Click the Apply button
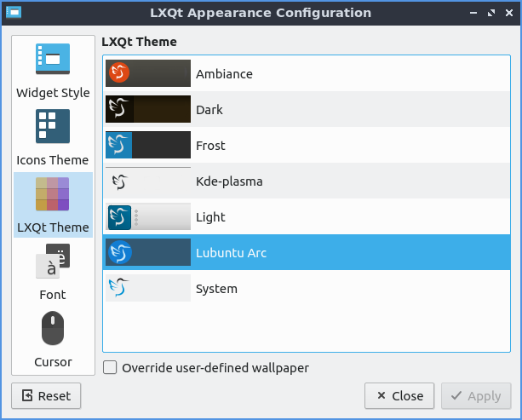Image resolution: width=522 pixels, height=420 pixels. pyautogui.click(x=476, y=396)
